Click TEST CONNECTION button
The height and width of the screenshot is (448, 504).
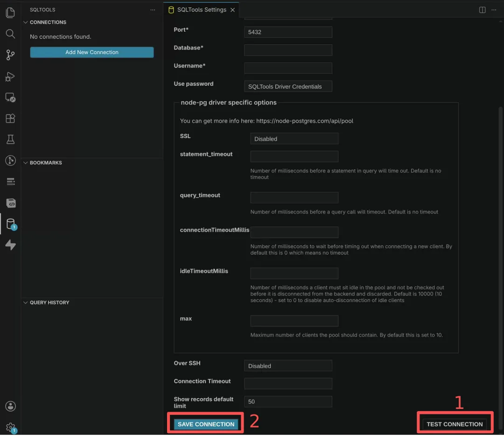[455, 424]
